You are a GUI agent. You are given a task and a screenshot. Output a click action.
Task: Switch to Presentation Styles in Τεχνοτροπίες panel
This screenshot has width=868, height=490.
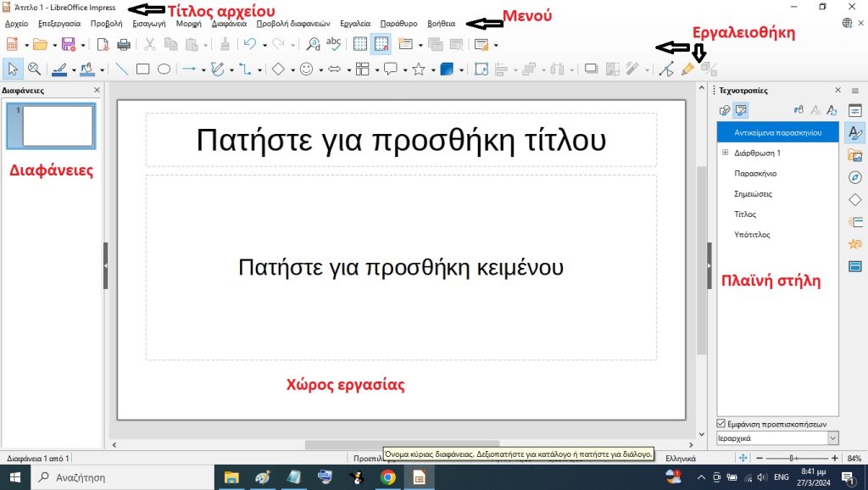pyautogui.click(x=741, y=110)
